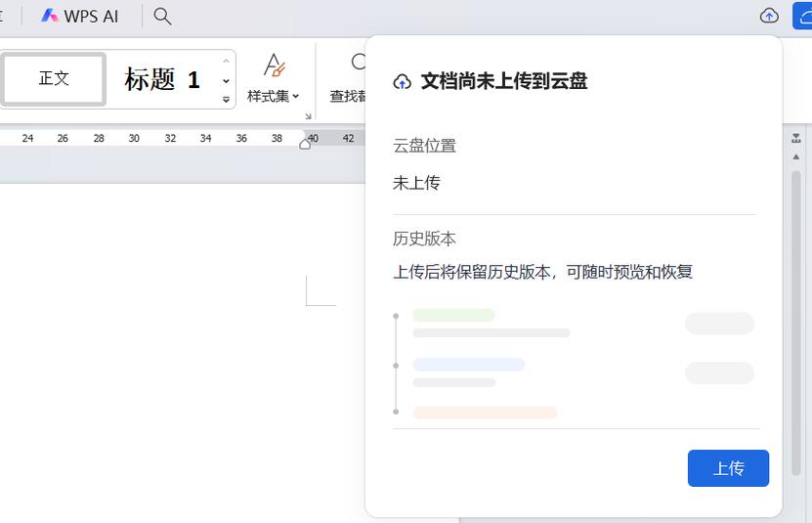Select the 正文 style

[x=54, y=79]
